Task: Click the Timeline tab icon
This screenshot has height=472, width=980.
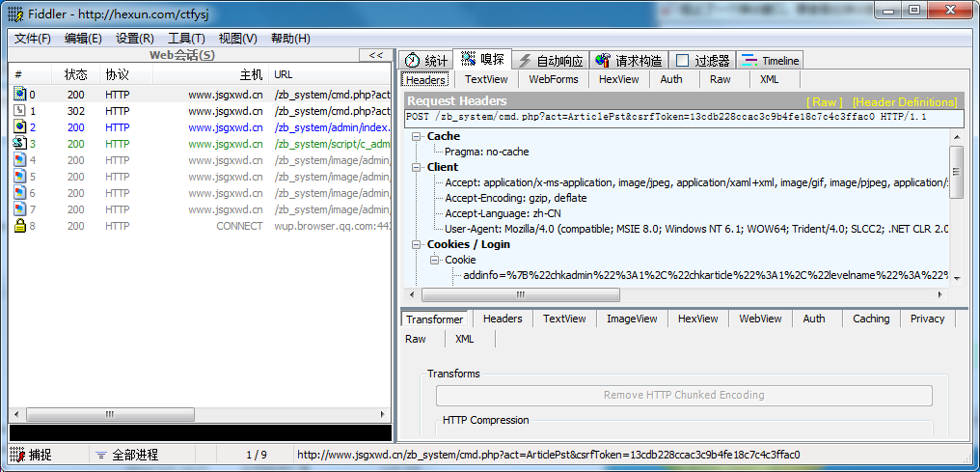Action: 749,61
